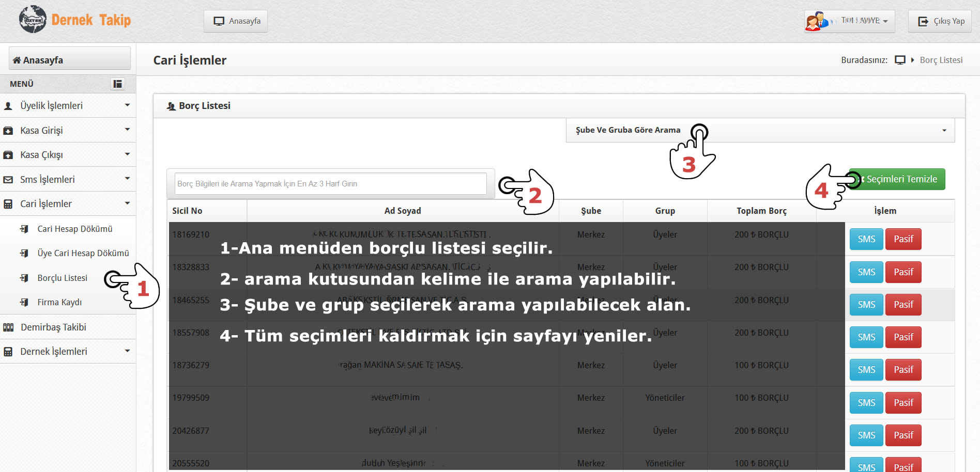980x472 pixels.
Task: Click the Demirbaş Takibi icon
Action: (x=8, y=327)
